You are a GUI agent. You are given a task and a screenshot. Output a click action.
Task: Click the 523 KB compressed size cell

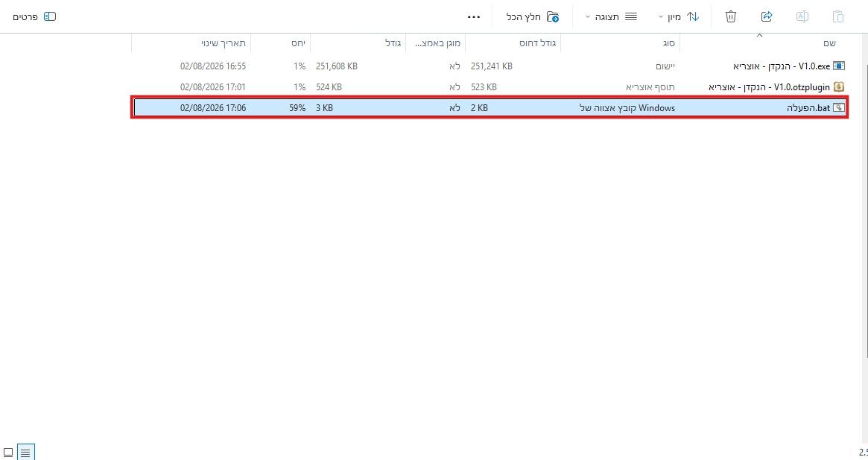click(484, 87)
